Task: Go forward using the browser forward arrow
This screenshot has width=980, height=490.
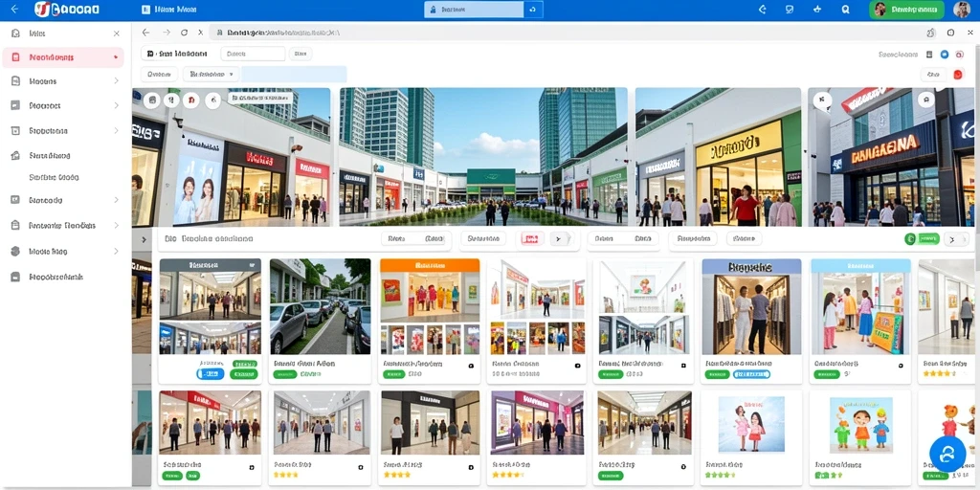Action: point(166,33)
